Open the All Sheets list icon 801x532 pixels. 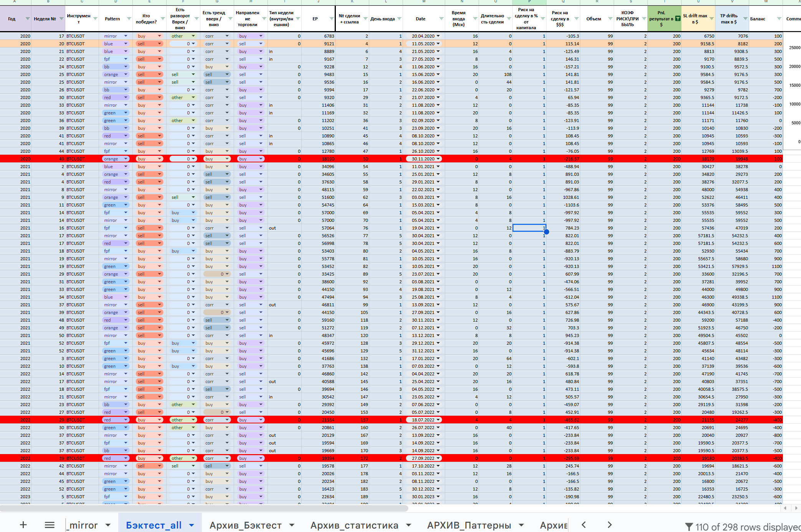[x=50, y=525]
